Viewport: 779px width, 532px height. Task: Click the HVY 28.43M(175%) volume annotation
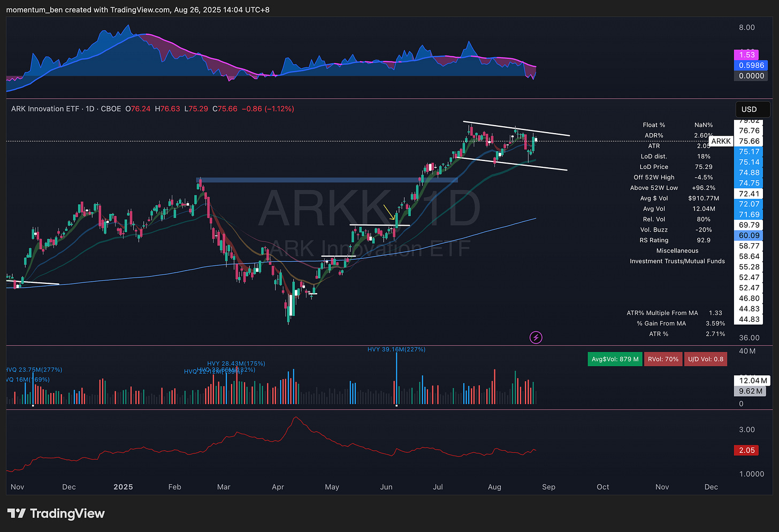click(236, 364)
